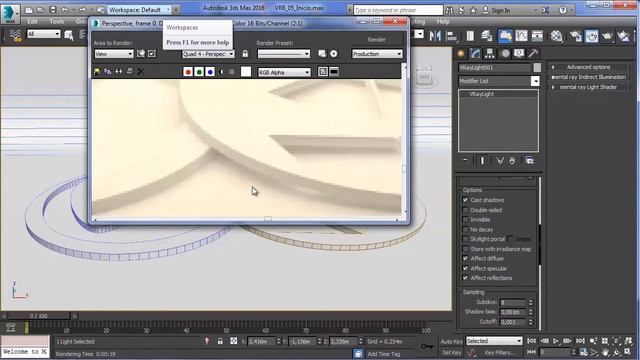The height and width of the screenshot is (360, 640).
Task: Open the Render Preset dropdown
Action: (283, 54)
